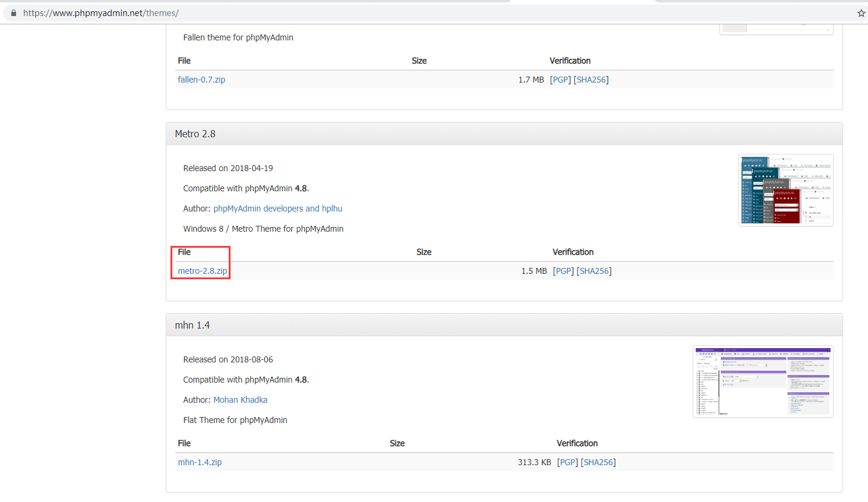
Task: Open author link Mohan Khadka
Action: (x=241, y=400)
